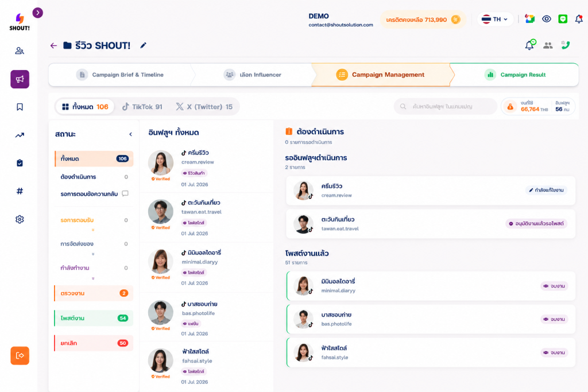Open the settings gear icon in sidebar
The image size is (588, 392).
click(20, 219)
